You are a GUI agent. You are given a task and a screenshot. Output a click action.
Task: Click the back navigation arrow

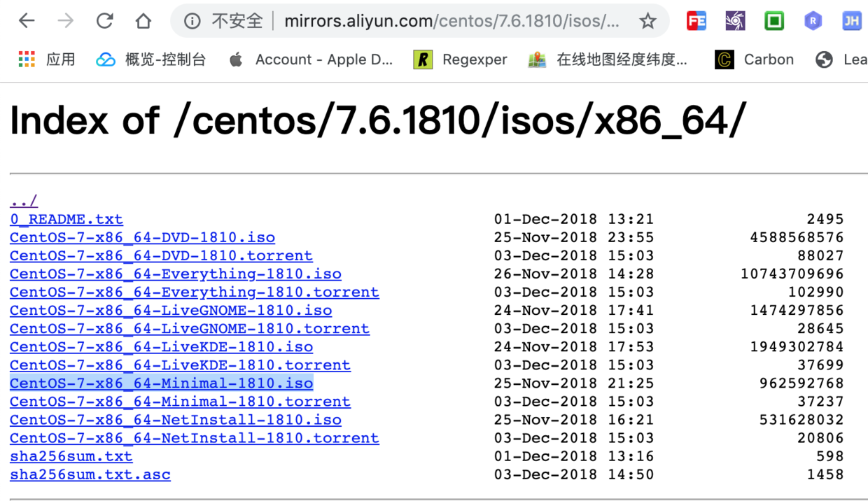coord(27,20)
